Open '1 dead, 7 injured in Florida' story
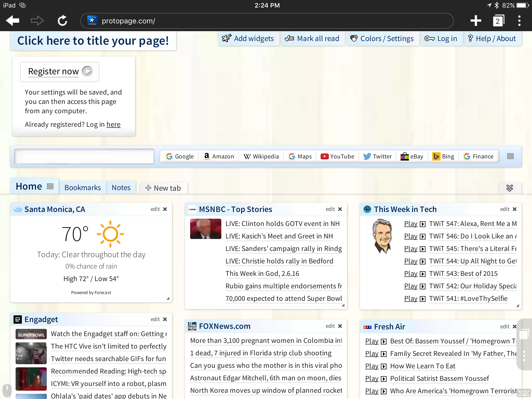 click(261, 353)
